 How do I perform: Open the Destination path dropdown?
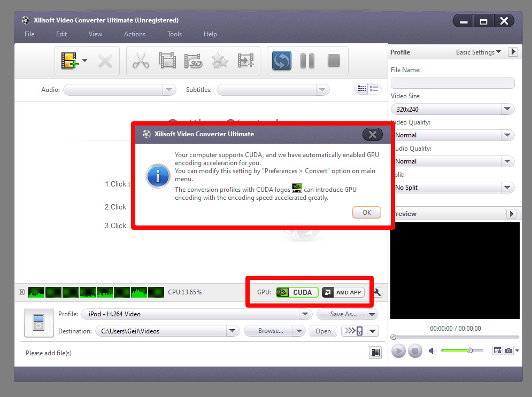pos(232,331)
